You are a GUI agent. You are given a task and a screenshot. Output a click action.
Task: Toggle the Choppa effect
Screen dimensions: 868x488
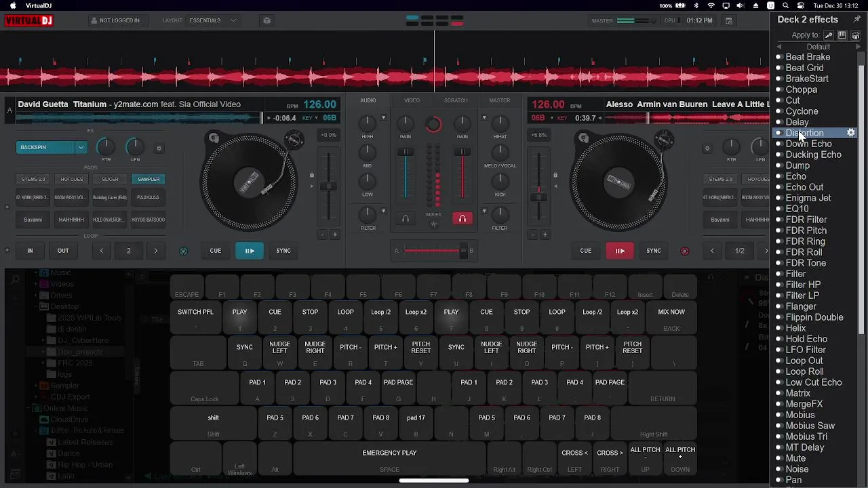(778, 89)
